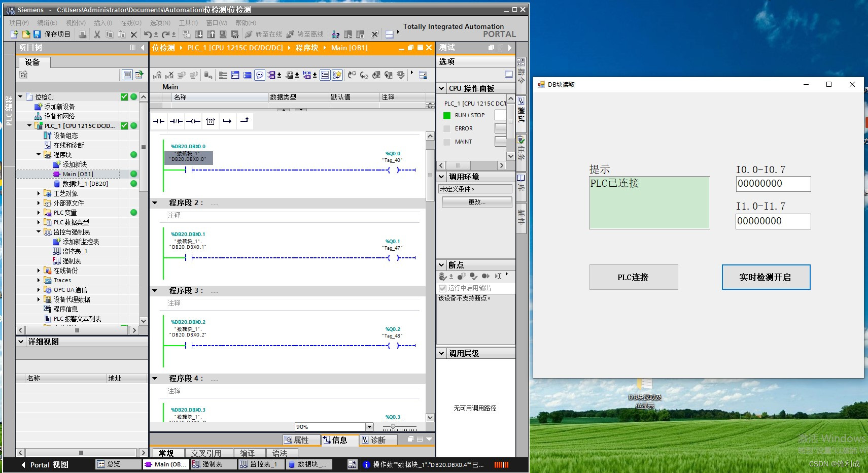This screenshot has width=868, height=473.
Task: Open the 强制表 taskbar tab at bottom
Action: (213, 464)
